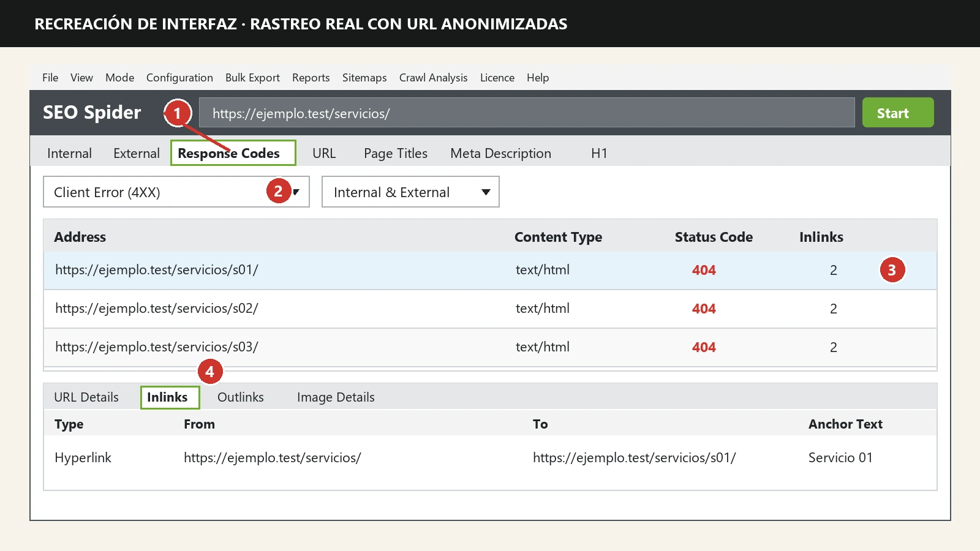Click the green Start button
This screenshot has width=980, height=551.
point(898,113)
